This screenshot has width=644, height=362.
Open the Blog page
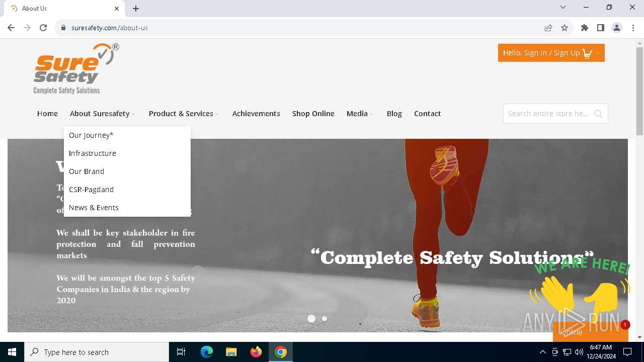[394, 114]
